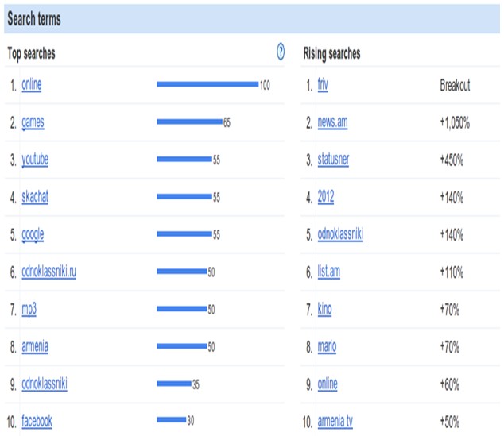Click the 'armenia tv' rising search
This screenshot has height=436, width=504.
(x=335, y=421)
